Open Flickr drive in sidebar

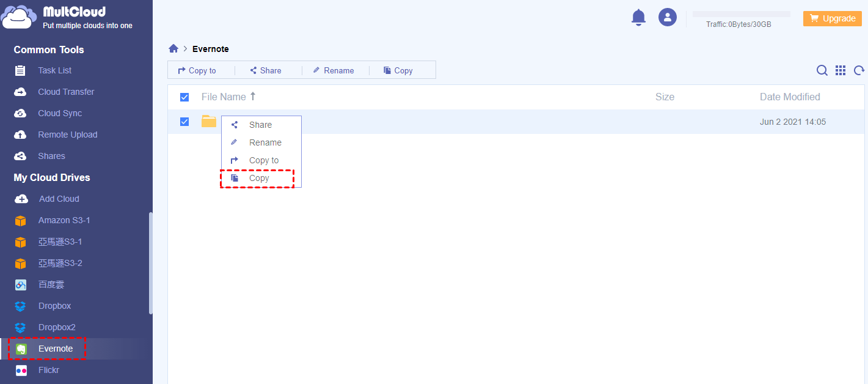[x=49, y=370]
